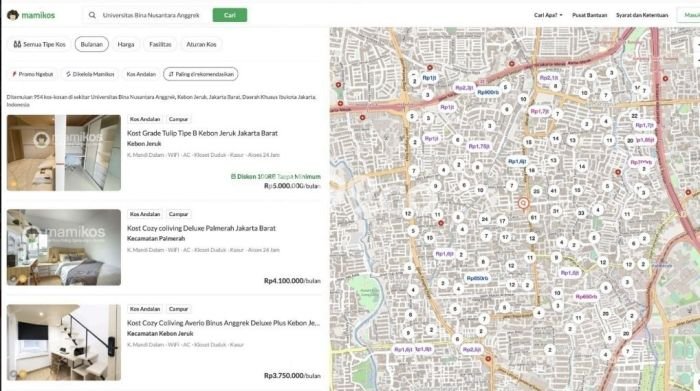This screenshot has height=391, width=700.
Task: Open the Pusat Bantuan link
Action: (589, 15)
